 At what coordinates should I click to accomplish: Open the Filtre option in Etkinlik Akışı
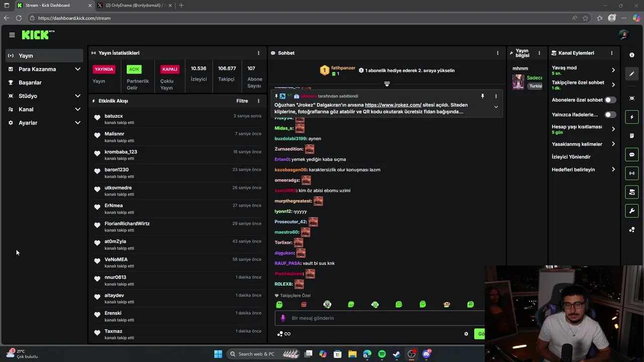[x=242, y=101]
